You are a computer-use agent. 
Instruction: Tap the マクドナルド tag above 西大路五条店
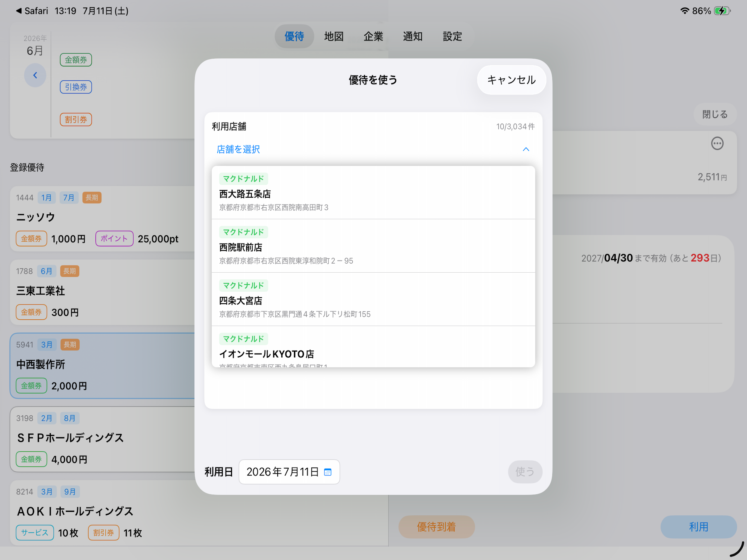point(243,179)
